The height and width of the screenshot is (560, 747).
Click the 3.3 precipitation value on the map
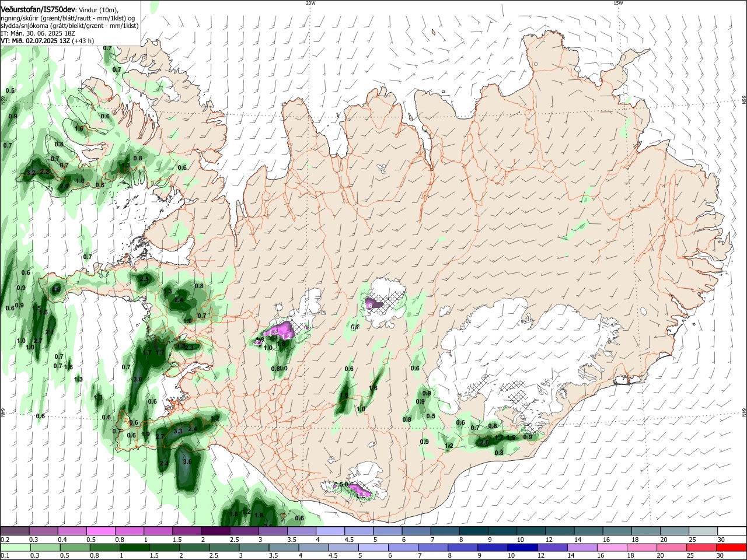click(x=179, y=431)
